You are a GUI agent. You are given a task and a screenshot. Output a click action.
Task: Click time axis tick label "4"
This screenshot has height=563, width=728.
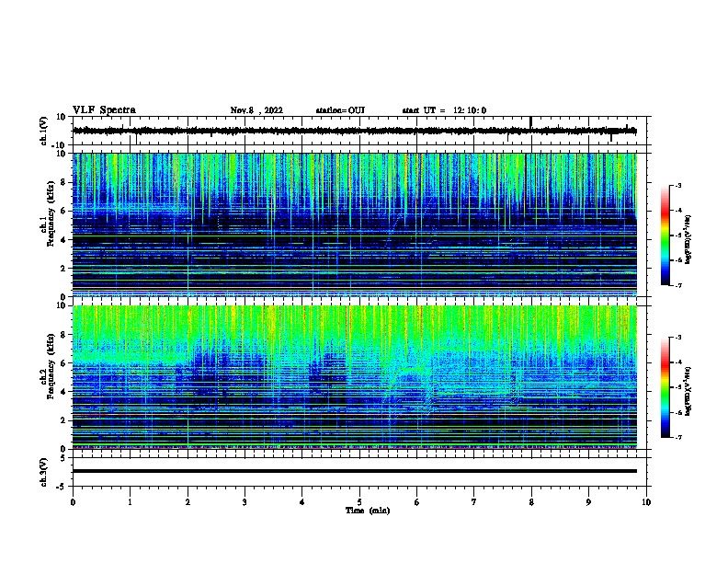coord(302,502)
